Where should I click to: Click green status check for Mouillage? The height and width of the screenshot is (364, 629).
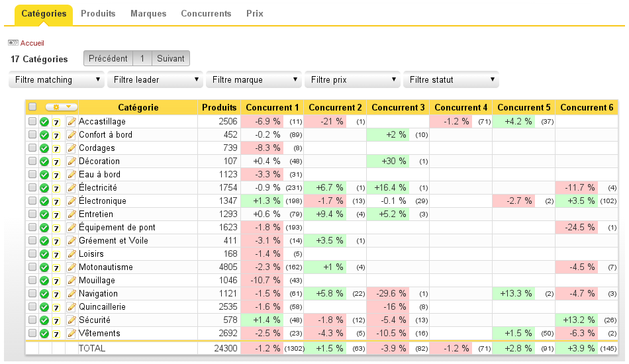click(x=44, y=281)
